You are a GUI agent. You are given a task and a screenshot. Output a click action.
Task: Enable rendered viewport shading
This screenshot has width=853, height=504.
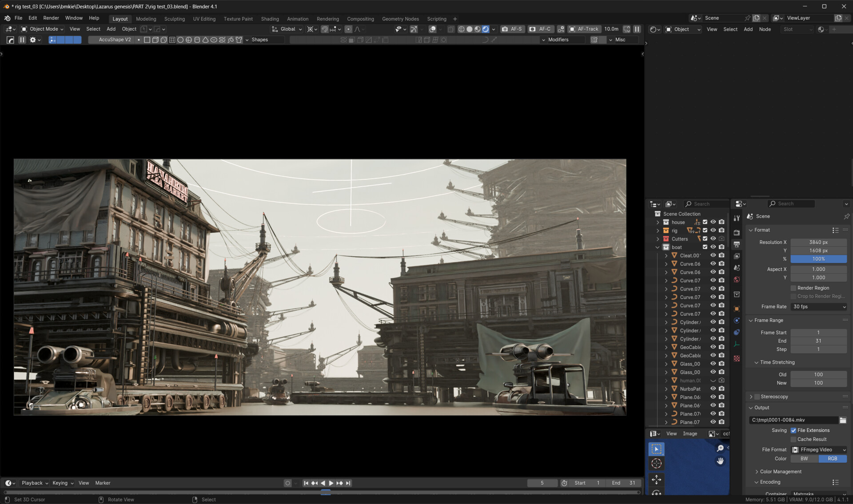486,29
